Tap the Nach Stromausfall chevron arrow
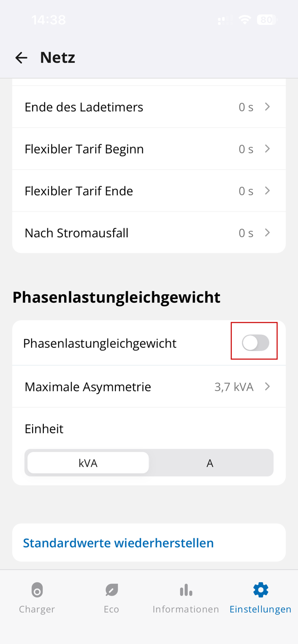 (x=267, y=233)
